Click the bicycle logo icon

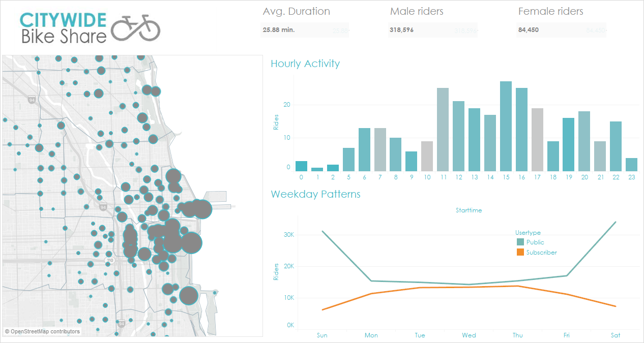(136, 27)
